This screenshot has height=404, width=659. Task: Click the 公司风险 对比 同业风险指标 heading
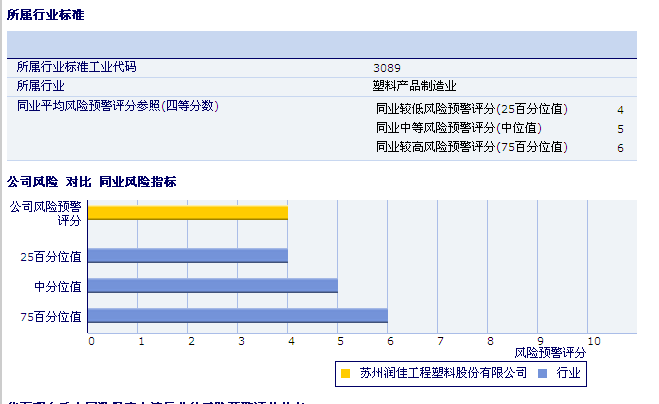92,182
